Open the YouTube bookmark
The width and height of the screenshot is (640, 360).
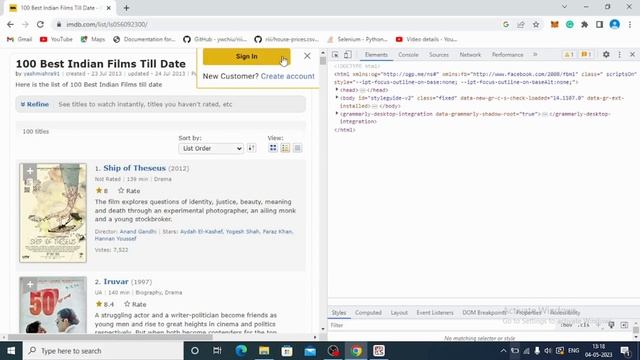click(56, 40)
